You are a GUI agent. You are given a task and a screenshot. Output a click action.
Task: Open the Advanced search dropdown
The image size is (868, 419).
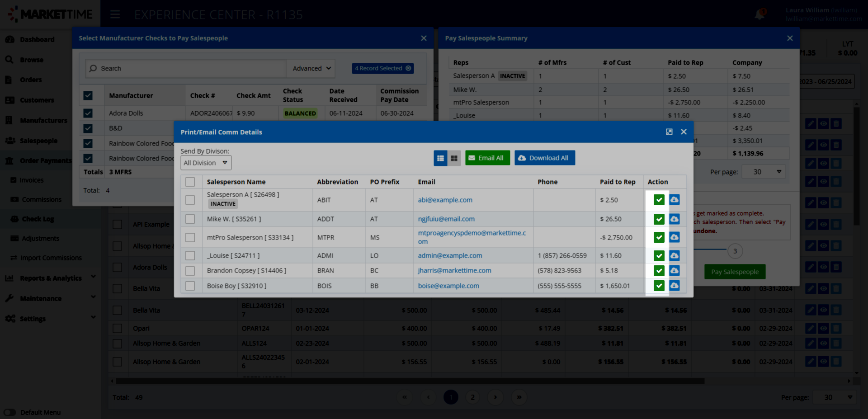(x=311, y=68)
